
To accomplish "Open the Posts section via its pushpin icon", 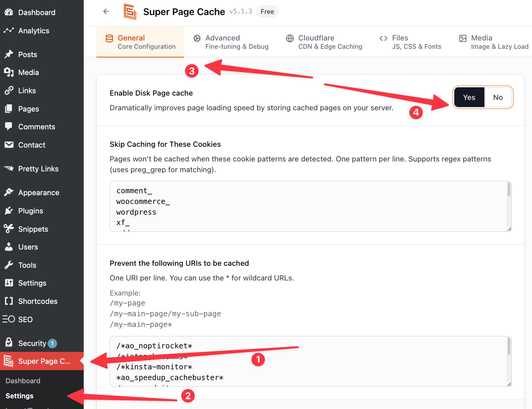I will tap(10, 54).
